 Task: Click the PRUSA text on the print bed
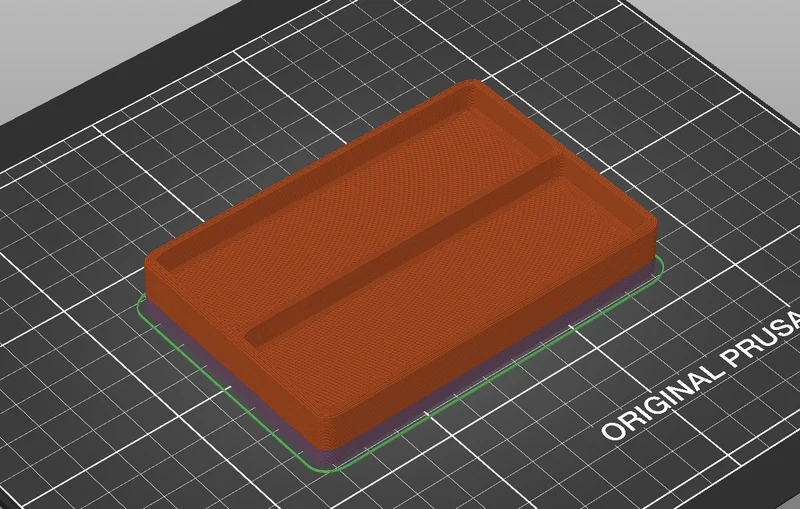tap(765, 334)
